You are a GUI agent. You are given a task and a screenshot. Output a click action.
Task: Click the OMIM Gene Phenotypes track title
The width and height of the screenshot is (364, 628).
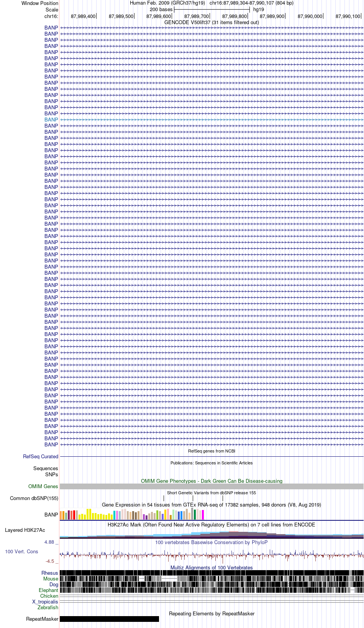coord(212,481)
